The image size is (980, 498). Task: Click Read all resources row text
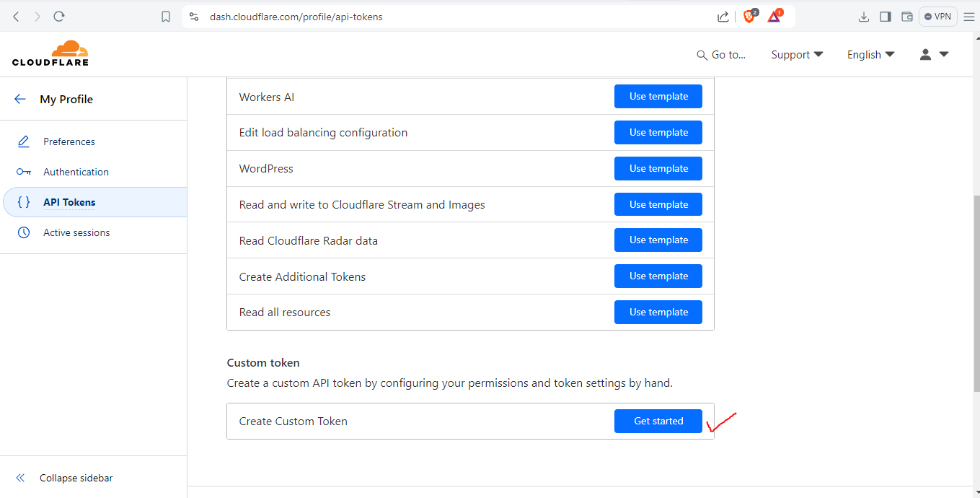click(x=285, y=313)
